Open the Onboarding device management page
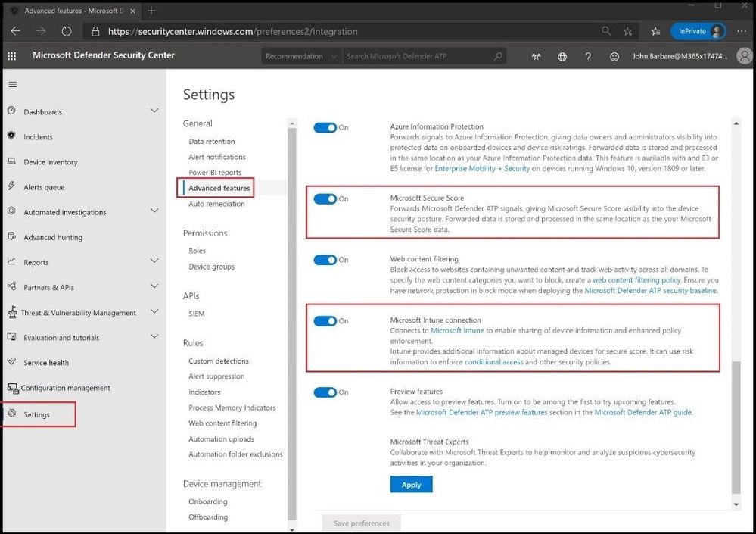The height and width of the screenshot is (534, 756). pos(208,501)
